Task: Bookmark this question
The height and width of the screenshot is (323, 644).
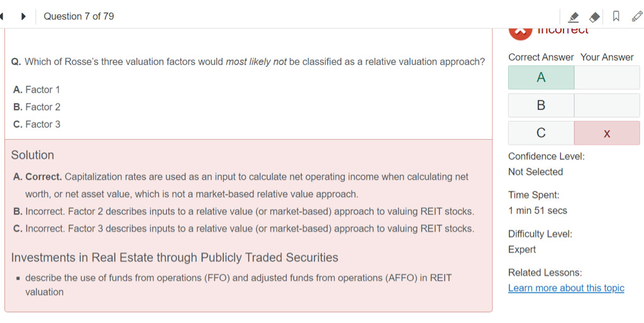Action: click(x=616, y=17)
